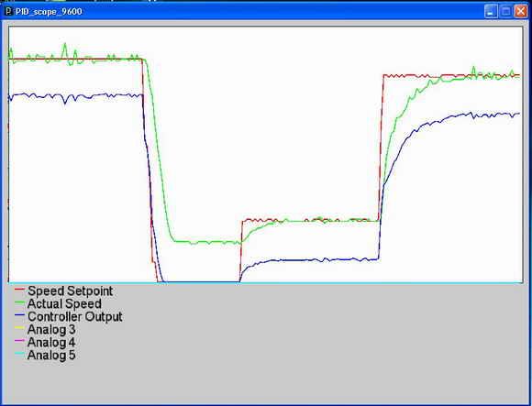Click the blue Controller Output legend swatch

[x=19, y=315]
